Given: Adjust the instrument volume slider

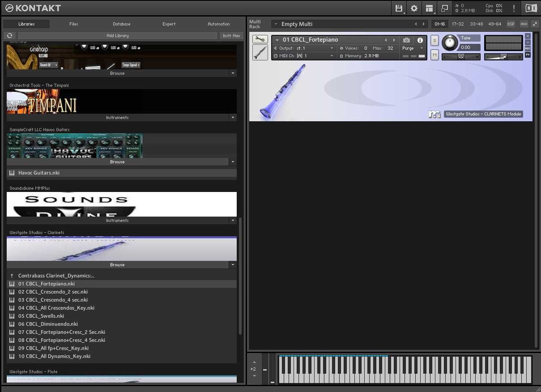Looking at the screenshot, I should coord(504,57).
